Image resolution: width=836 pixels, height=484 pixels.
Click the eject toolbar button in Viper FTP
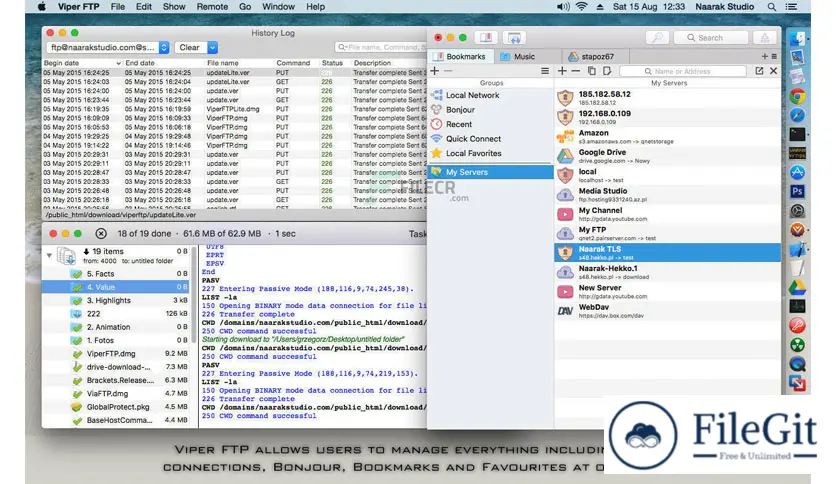765,38
